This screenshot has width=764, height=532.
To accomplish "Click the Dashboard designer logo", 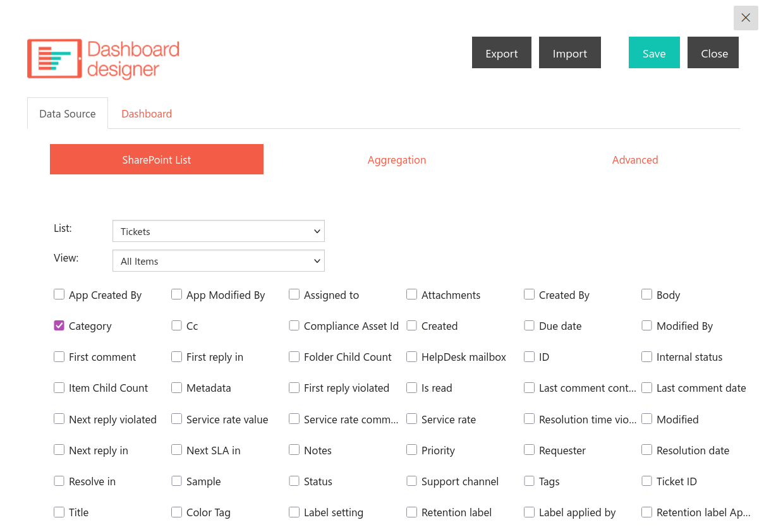I will tap(103, 59).
